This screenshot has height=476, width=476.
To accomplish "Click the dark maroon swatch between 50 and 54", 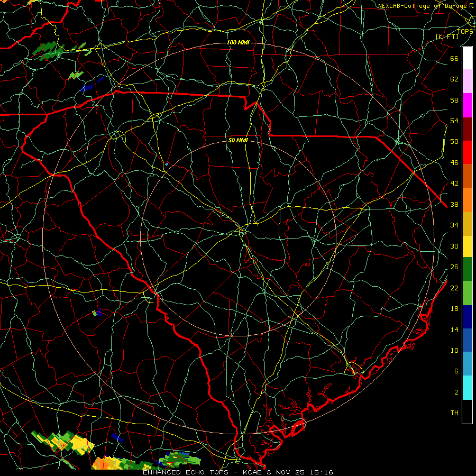I will pos(467,129).
